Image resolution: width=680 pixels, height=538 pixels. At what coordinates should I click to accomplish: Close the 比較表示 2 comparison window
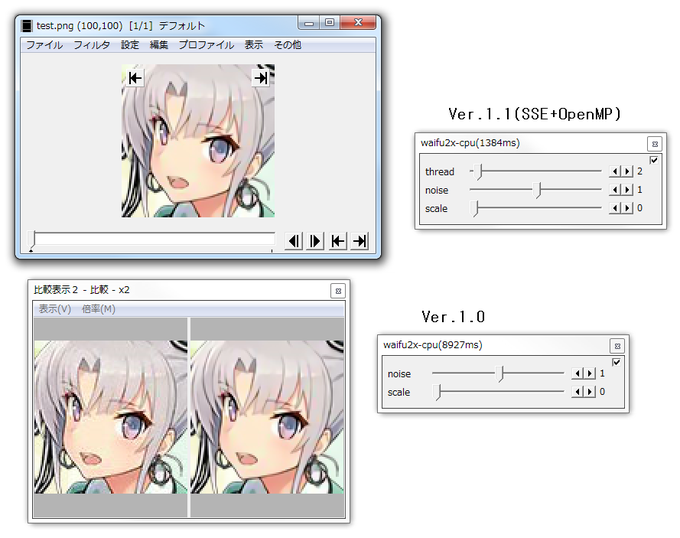(x=338, y=291)
